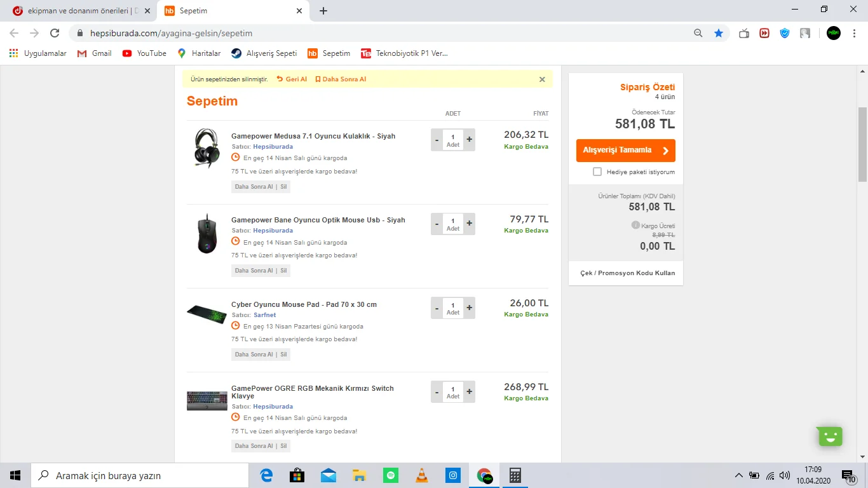
Task: Open GamePower OGRE RGB Mekanik Klavye title
Action: (x=313, y=392)
